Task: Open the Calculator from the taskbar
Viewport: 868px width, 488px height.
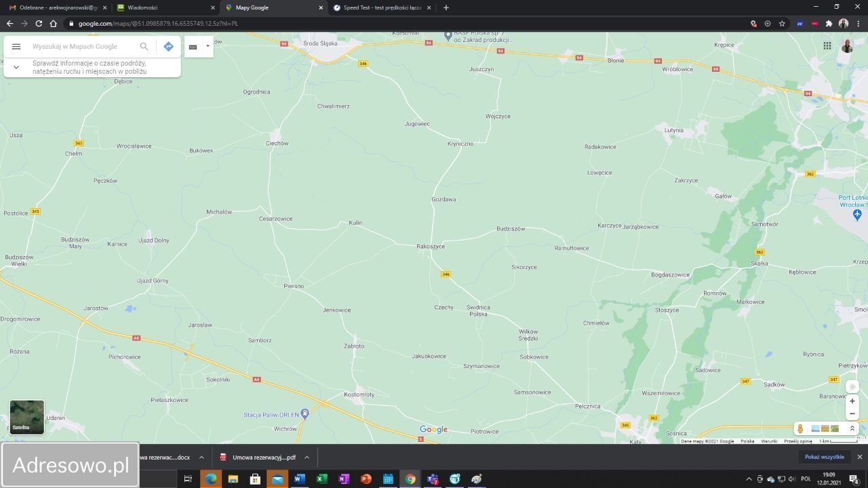Action: (388, 479)
